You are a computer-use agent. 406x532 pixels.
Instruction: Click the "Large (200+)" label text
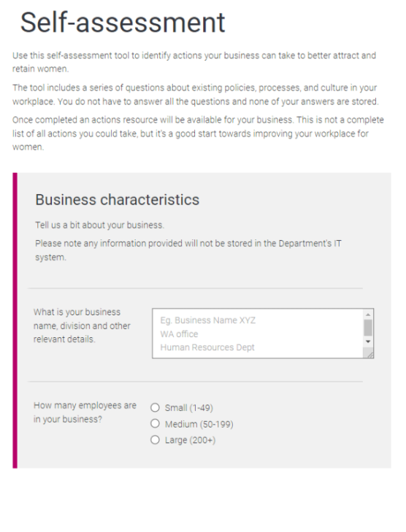[190, 440]
